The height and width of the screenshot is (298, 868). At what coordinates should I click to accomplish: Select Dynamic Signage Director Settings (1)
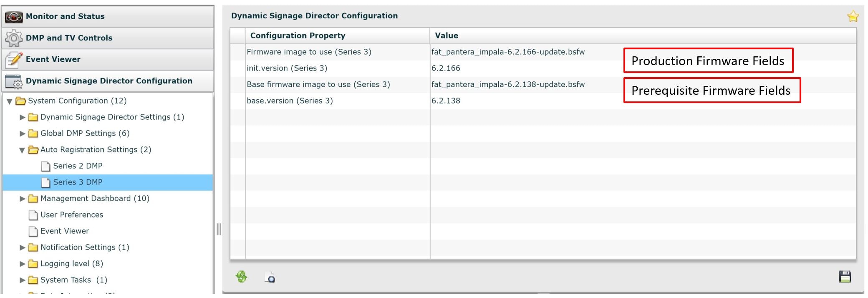[112, 117]
